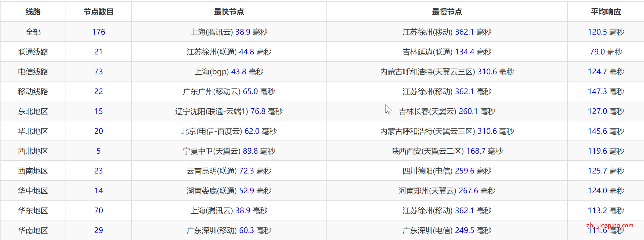Click 北京(电信-百度云) 62.0 毫秒 cell
644x240 pixels.
pos(229,131)
